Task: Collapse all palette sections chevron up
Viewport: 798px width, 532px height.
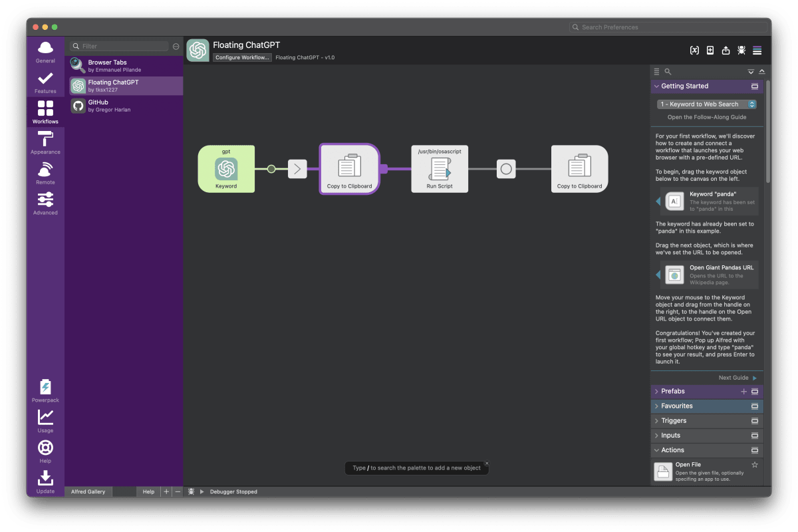Action: click(x=761, y=71)
